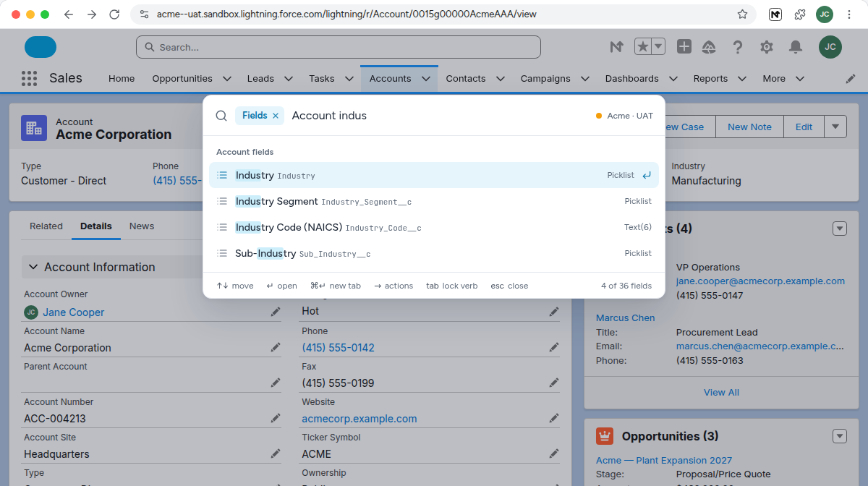View site information icon in address bar
The height and width of the screenshot is (486, 868).
tap(144, 14)
